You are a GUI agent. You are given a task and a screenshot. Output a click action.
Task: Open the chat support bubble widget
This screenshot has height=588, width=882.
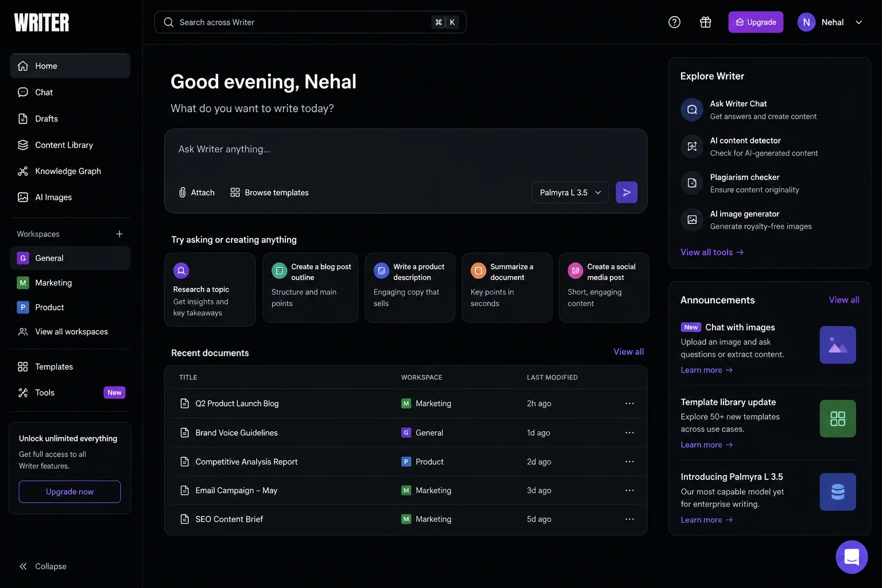click(x=852, y=557)
